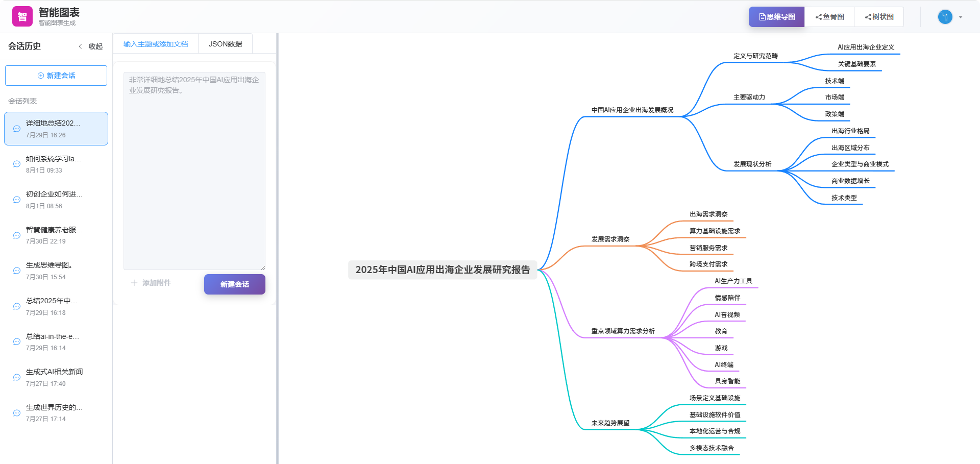Click chat icon beside 生成思维导图 conversation
The image size is (980, 464).
click(17, 271)
